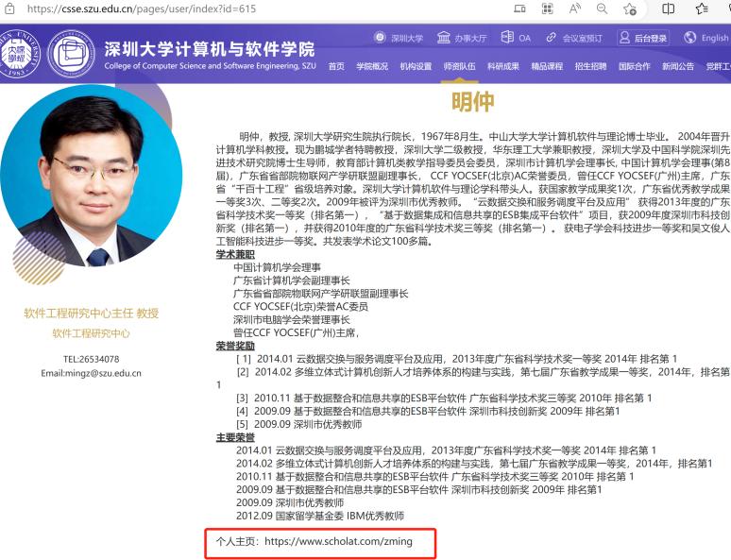Open the 机构设置 menu item
This screenshot has height=560, width=731.
pyautogui.click(x=416, y=66)
